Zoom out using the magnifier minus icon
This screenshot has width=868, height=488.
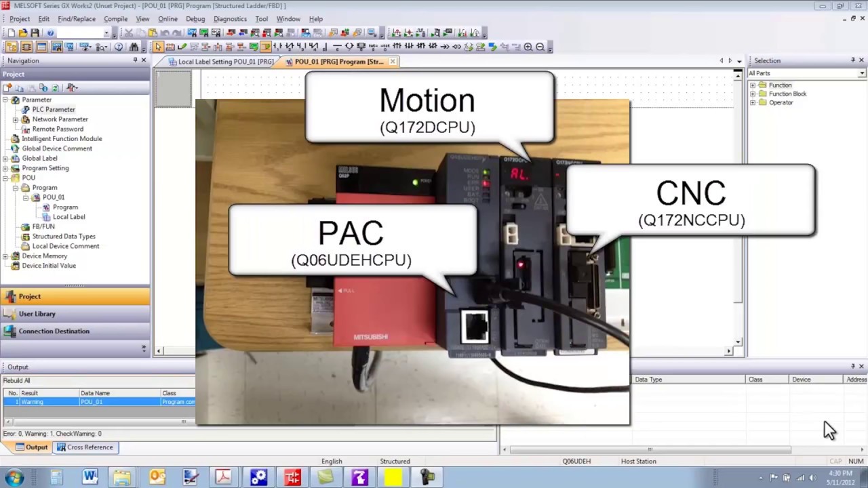click(540, 47)
